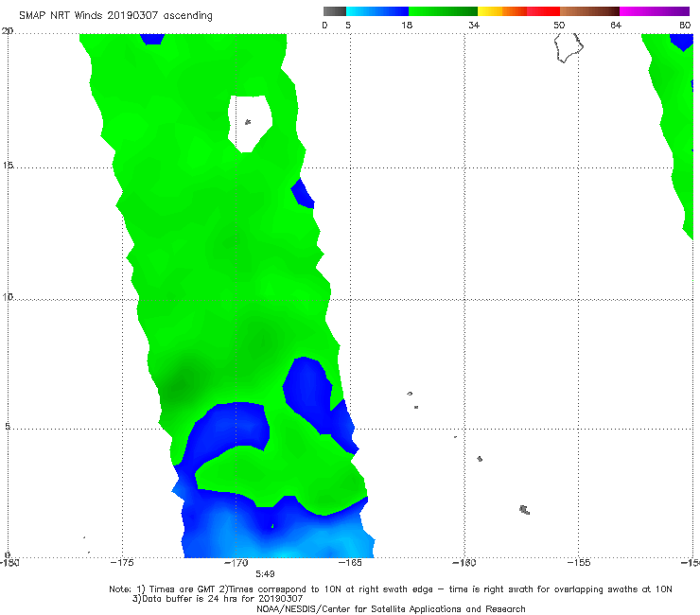The height and width of the screenshot is (615, 700).
Task: Click the title 'SMAP NRT Winds 20190307 ascending'
Action: pos(115,16)
